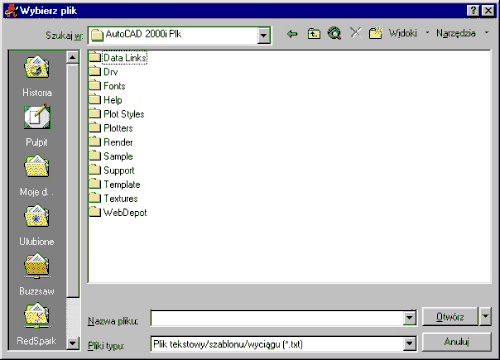Open the Historia places icon
500x360 pixels.
tap(37, 67)
